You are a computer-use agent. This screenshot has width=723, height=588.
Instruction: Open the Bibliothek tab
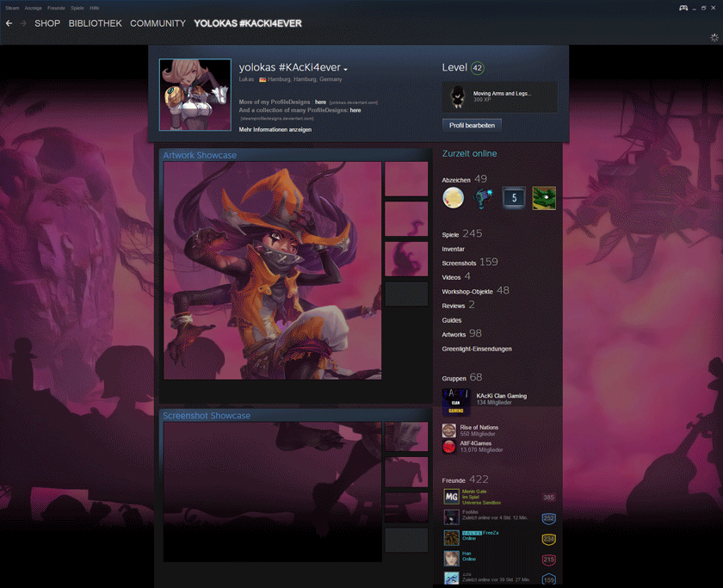pyautogui.click(x=95, y=23)
